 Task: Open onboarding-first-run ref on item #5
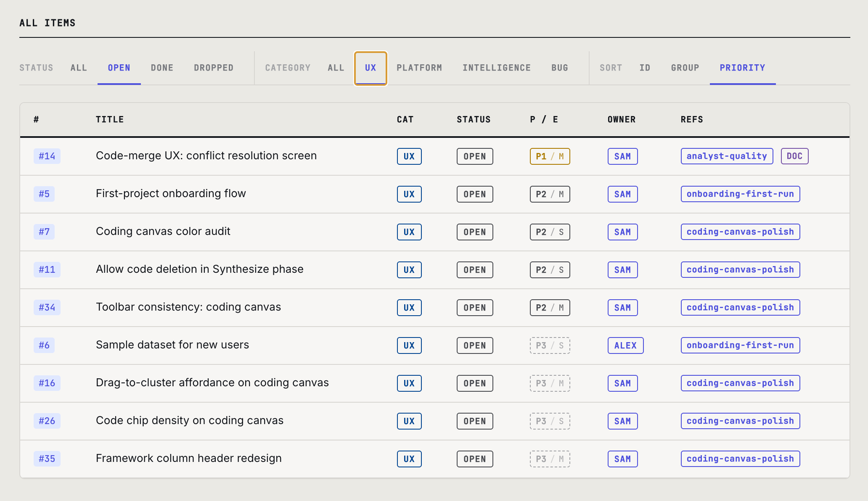740,194
